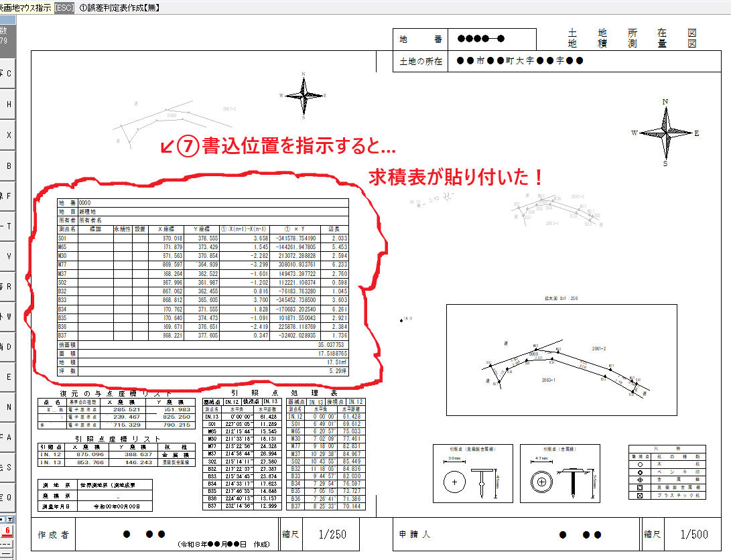Click the 地積 value 17.51㎡
The height and width of the screenshot is (560, 731).
[336, 362]
